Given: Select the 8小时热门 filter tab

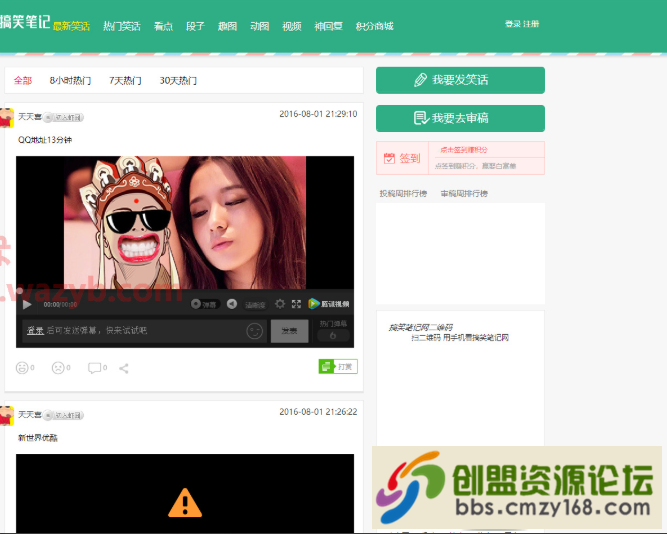Looking at the screenshot, I should (x=70, y=80).
